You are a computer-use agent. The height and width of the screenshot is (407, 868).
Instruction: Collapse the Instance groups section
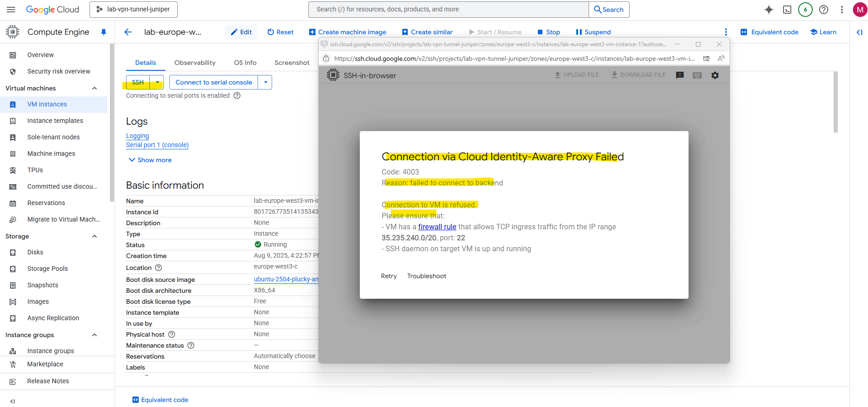95,335
